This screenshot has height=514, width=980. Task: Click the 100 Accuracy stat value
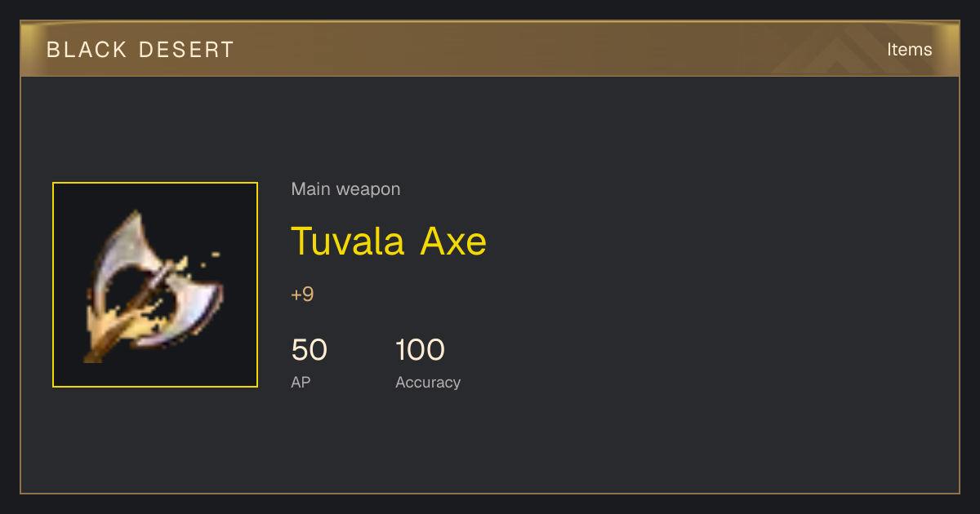click(x=420, y=350)
